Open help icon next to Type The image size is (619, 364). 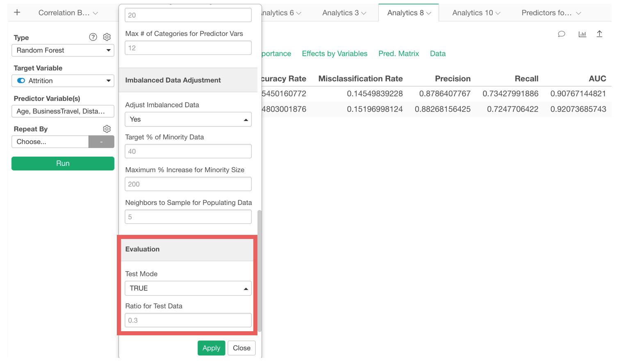(93, 37)
